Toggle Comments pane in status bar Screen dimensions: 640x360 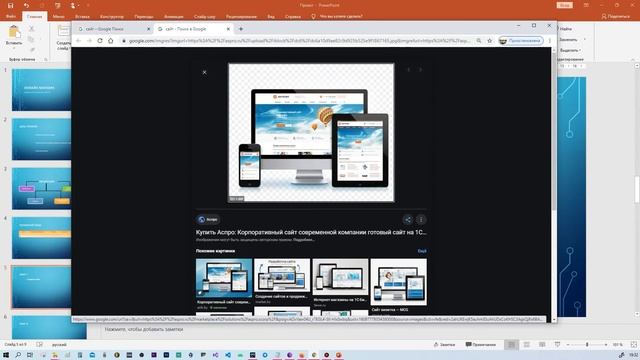[x=481, y=345]
